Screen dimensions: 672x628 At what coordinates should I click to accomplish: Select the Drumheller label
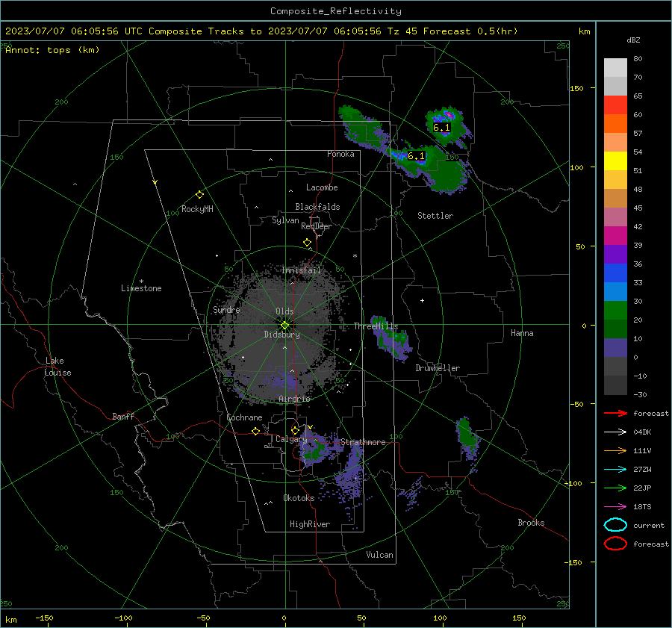[x=438, y=368]
